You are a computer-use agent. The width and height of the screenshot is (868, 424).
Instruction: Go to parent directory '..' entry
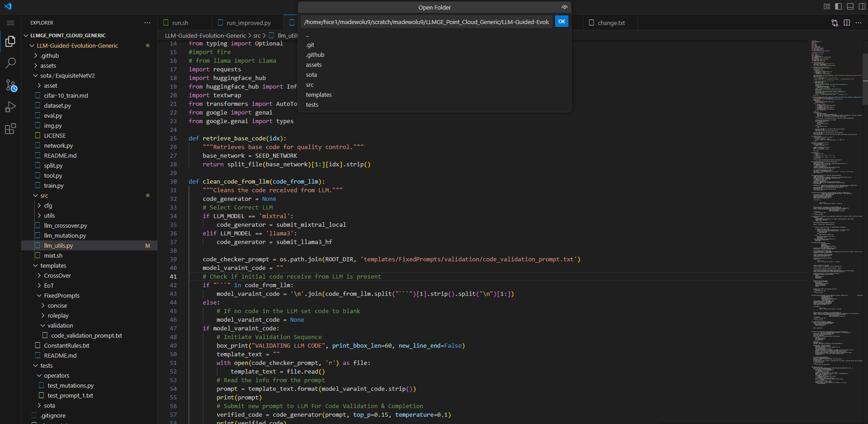[x=435, y=35]
